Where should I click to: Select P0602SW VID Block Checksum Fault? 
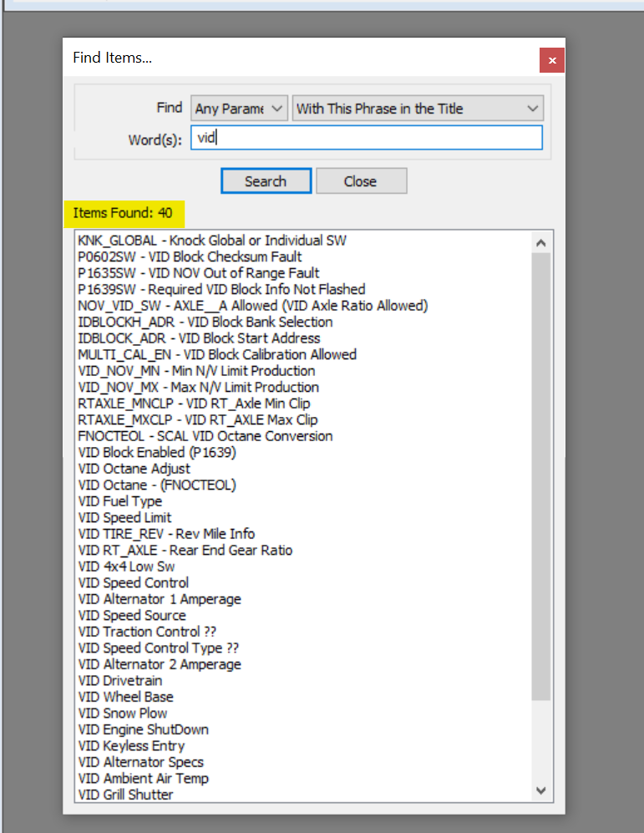[x=190, y=257]
